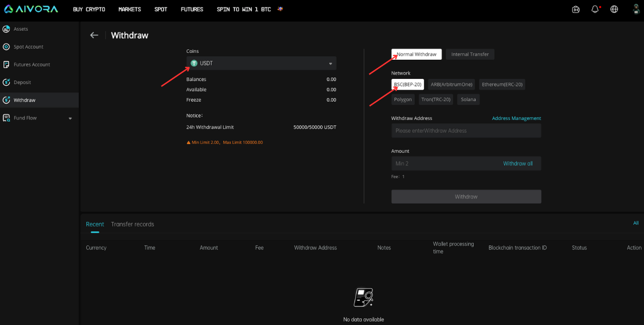Click the 24h Withdrawal Limit label
This screenshot has width=644, height=325.
click(210, 127)
